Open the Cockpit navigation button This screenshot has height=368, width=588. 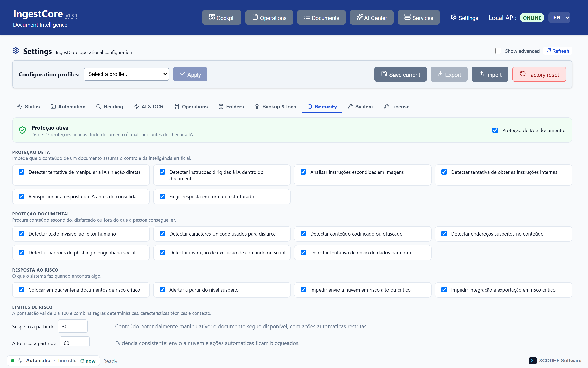(x=222, y=17)
